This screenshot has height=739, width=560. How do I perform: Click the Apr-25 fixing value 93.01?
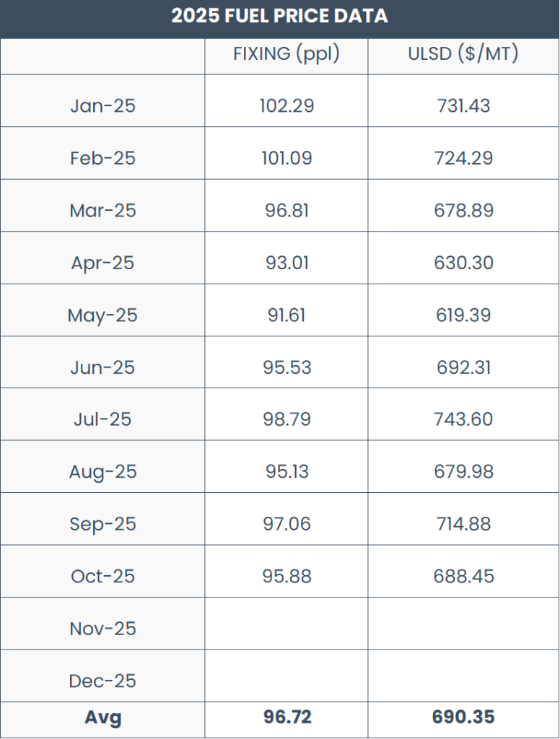286,263
